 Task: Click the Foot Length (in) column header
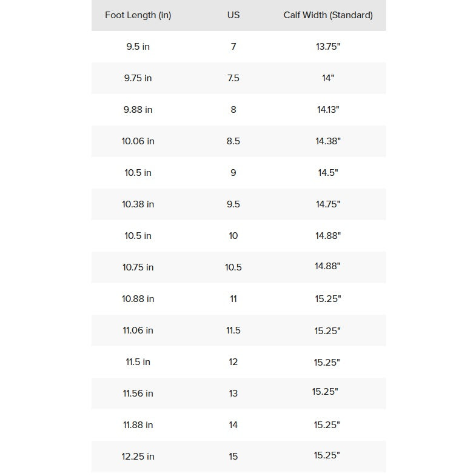(x=138, y=15)
